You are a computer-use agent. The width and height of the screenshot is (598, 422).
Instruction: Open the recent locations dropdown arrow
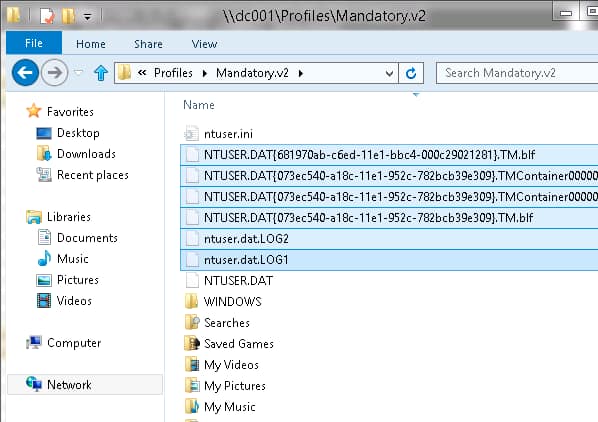point(78,72)
